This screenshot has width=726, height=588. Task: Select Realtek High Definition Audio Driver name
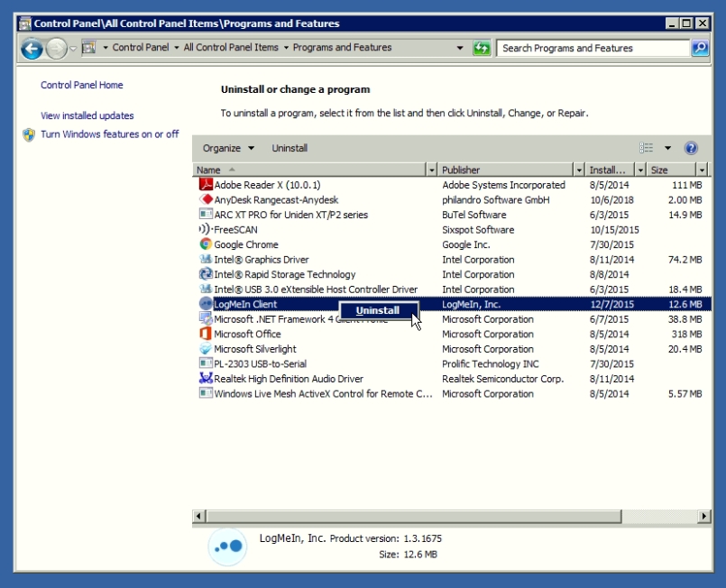(x=289, y=379)
